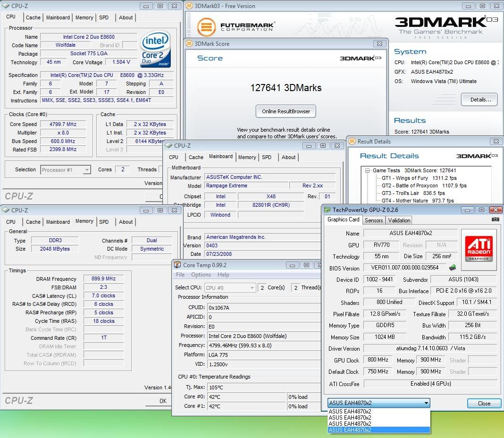This screenshot has height=438, width=504.
Task: Click the Core Temp title bar icon
Action: (x=177, y=265)
